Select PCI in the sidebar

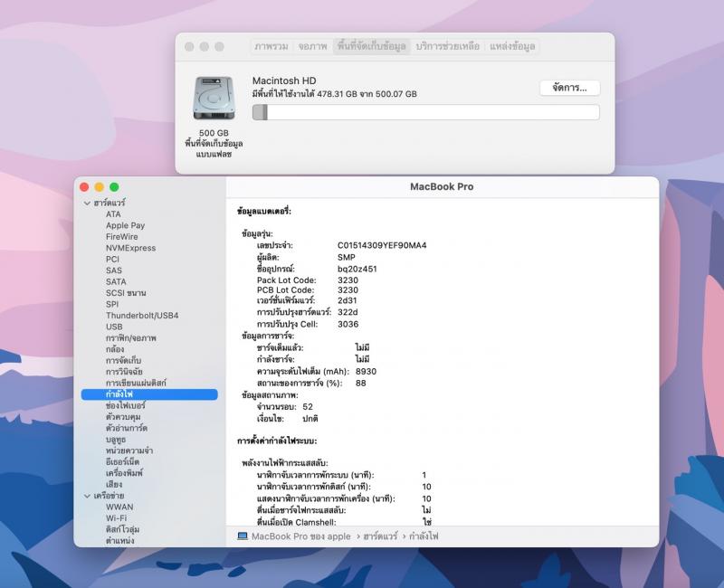[112, 260]
